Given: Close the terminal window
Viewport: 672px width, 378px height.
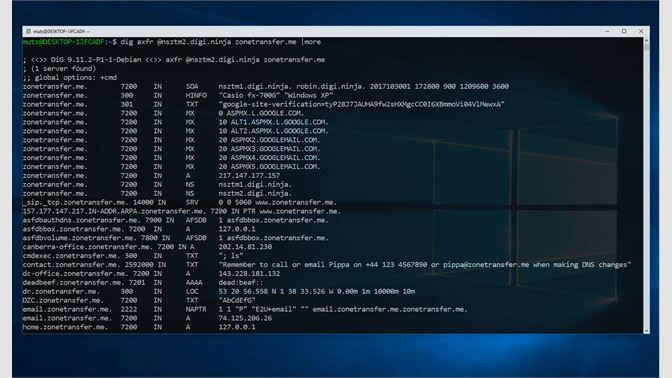Looking at the screenshot, I should 641,31.
